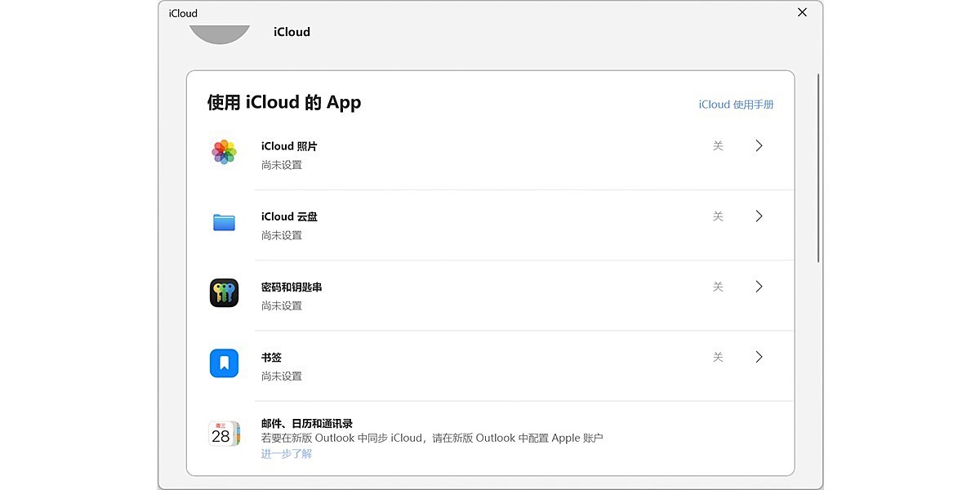Viewport: 980px width, 490px height.
Task: Click the blue 书签 bookmarks icon
Action: (x=224, y=363)
